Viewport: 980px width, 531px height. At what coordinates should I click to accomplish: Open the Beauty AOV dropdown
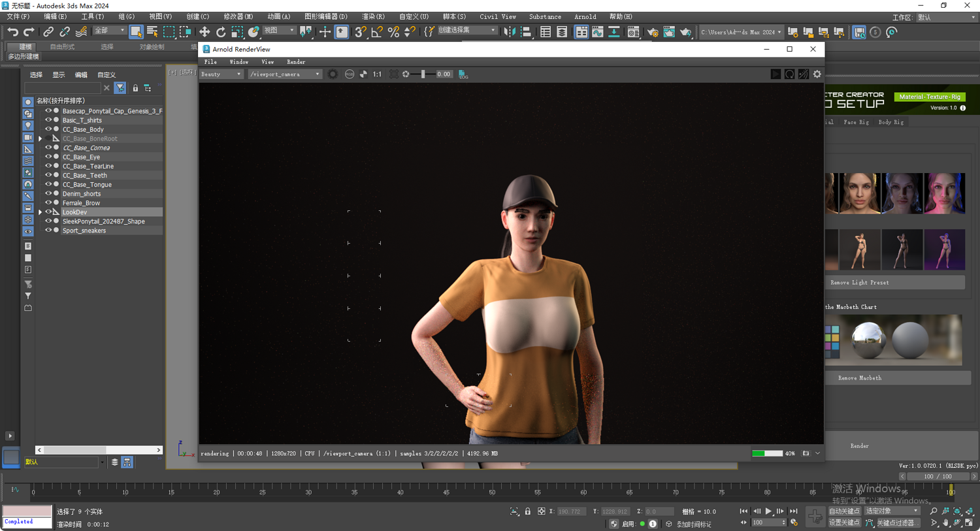(x=221, y=74)
